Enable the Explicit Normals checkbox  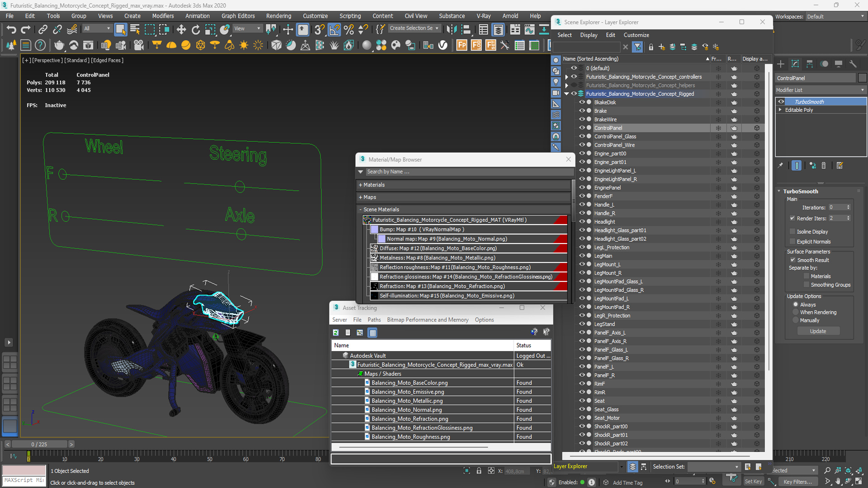pos(792,242)
